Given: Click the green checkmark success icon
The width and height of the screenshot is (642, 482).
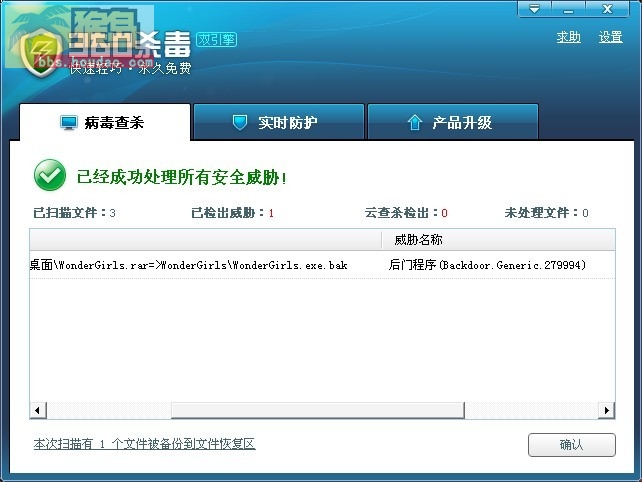Looking at the screenshot, I should (50, 175).
